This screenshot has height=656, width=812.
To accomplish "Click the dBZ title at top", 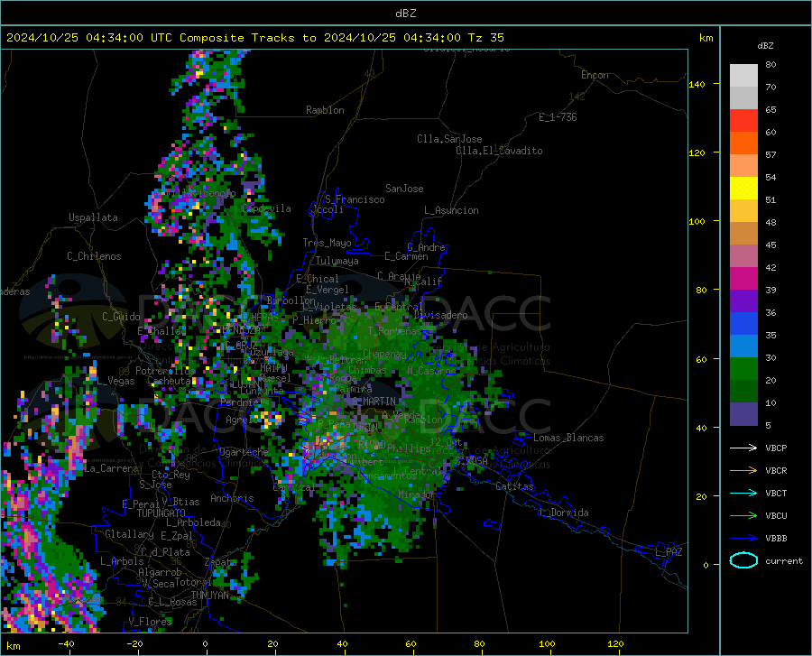I will (x=405, y=14).
